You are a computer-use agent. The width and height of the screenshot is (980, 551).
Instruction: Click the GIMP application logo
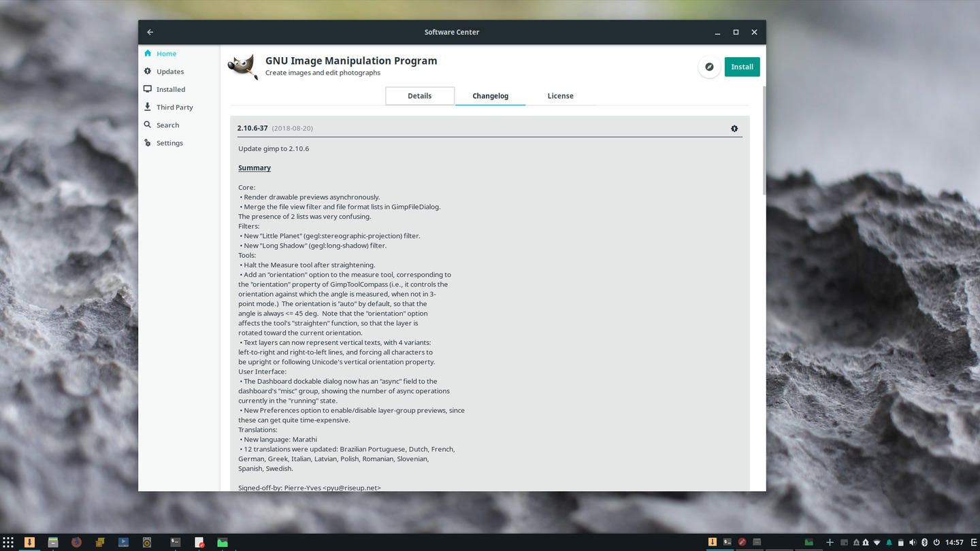point(243,67)
